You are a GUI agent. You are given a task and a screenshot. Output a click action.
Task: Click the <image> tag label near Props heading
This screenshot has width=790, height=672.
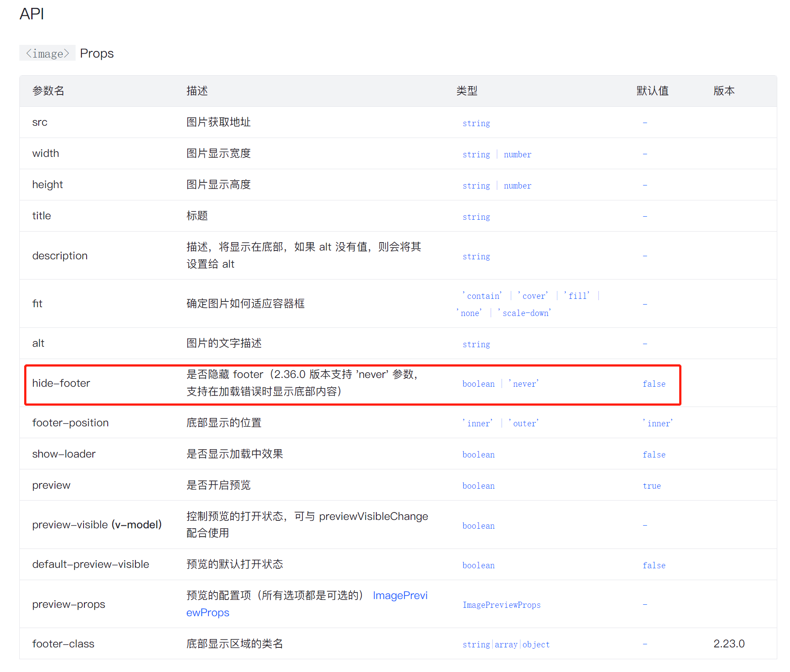point(47,53)
